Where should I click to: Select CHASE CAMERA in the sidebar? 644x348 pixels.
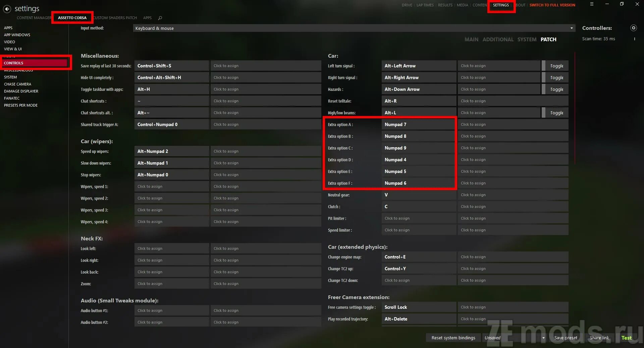(x=17, y=84)
